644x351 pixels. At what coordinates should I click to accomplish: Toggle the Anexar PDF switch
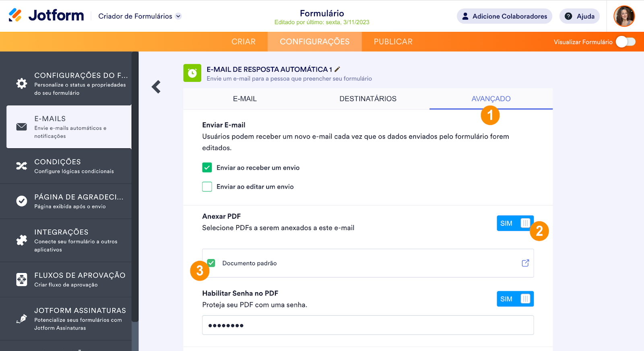point(515,223)
